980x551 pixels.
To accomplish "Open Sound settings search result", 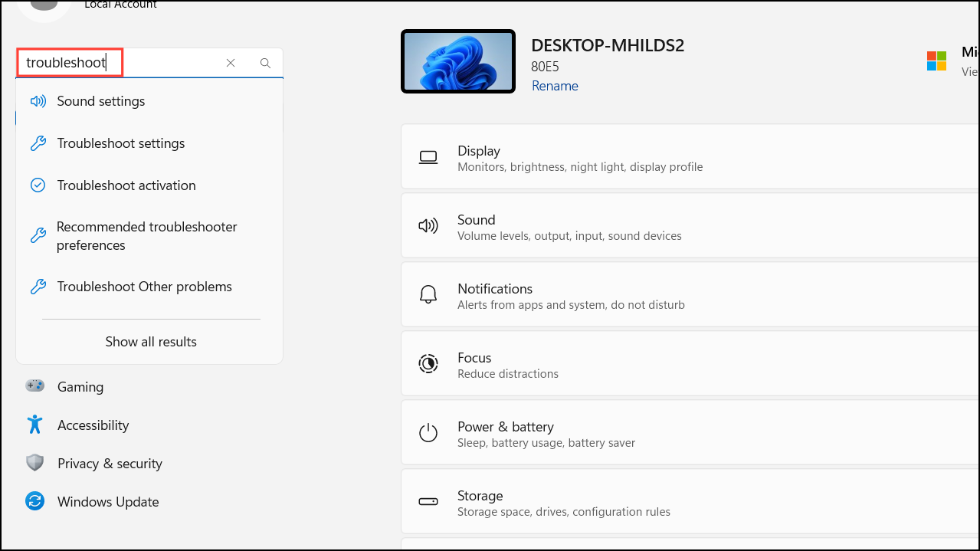I will (x=149, y=101).
